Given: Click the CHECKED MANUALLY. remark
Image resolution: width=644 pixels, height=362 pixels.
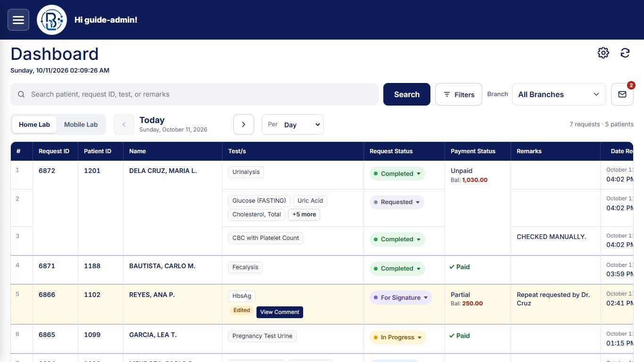Looking at the screenshot, I should tap(552, 237).
